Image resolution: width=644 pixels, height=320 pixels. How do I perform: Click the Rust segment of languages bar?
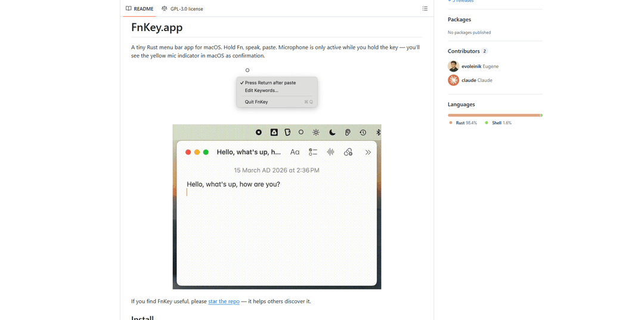click(x=493, y=115)
